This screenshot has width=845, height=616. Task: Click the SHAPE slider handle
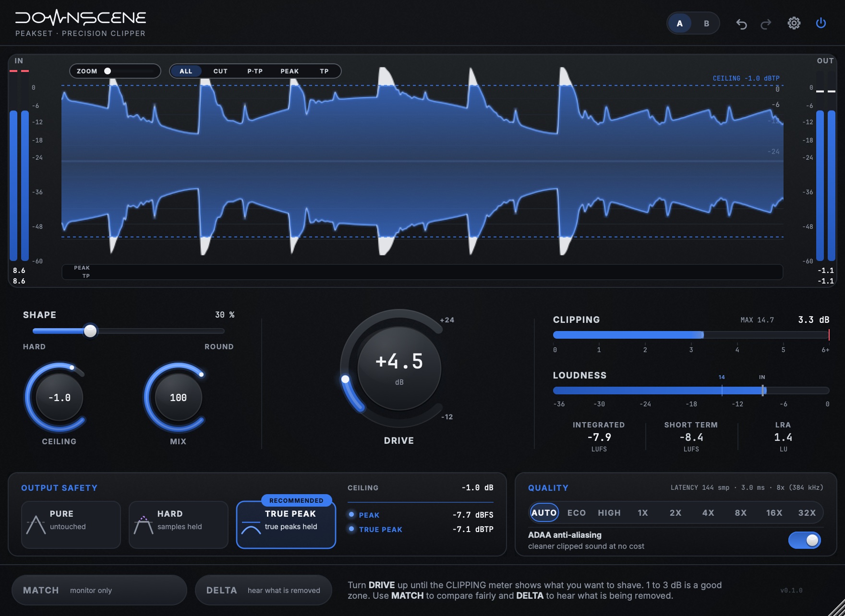[90, 331]
